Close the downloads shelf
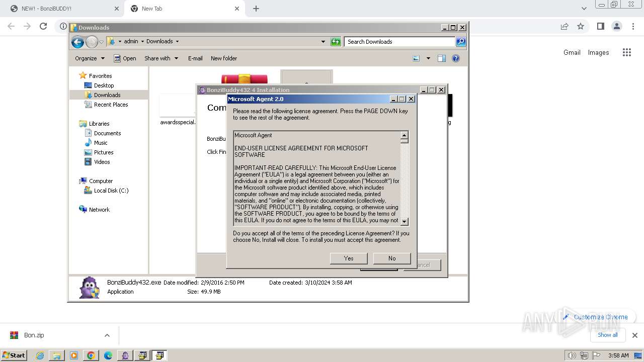 (x=635, y=335)
